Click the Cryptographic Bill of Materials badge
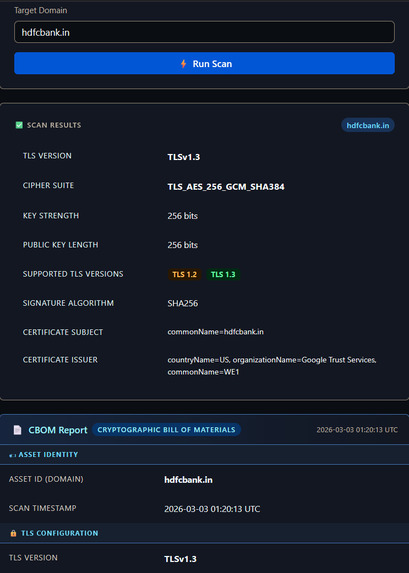The height and width of the screenshot is (573, 409). click(x=166, y=430)
